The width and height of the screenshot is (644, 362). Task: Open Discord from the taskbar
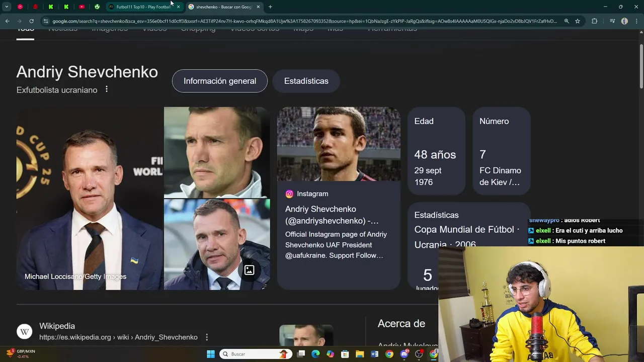(x=404, y=354)
